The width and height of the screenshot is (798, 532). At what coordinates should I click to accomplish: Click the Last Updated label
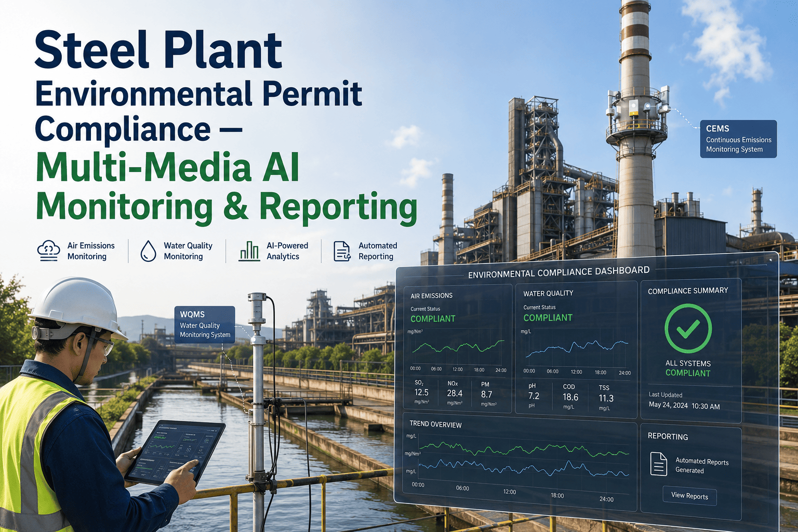coord(665,395)
